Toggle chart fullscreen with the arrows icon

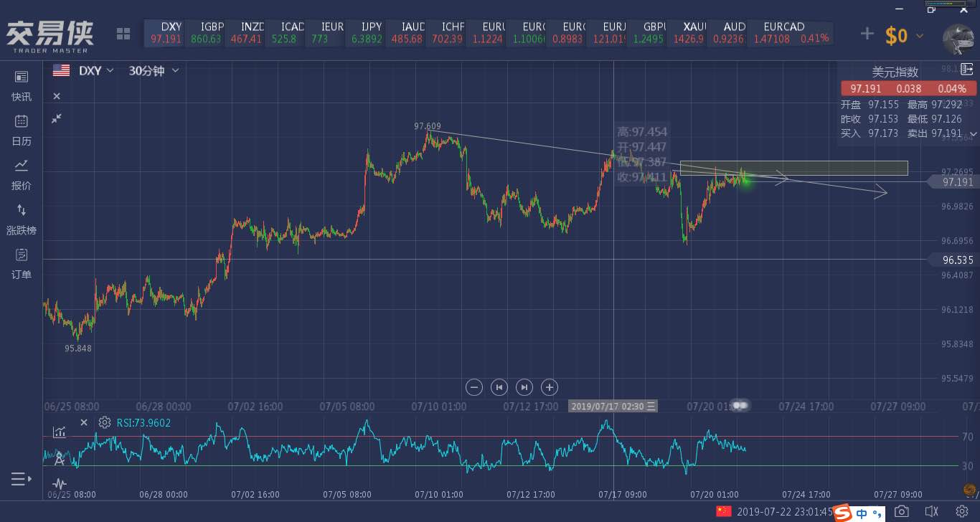[57, 118]
